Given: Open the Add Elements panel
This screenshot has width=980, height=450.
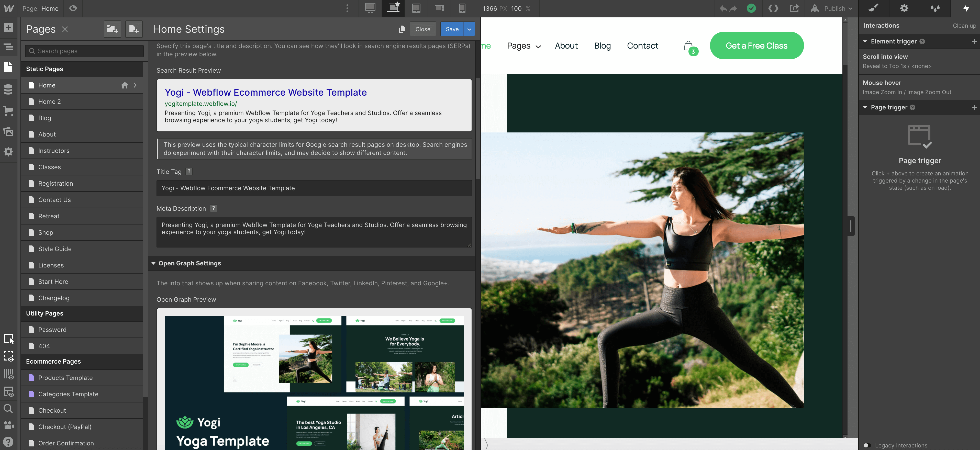Looking at the screenshot, I should tap(8, 28).
